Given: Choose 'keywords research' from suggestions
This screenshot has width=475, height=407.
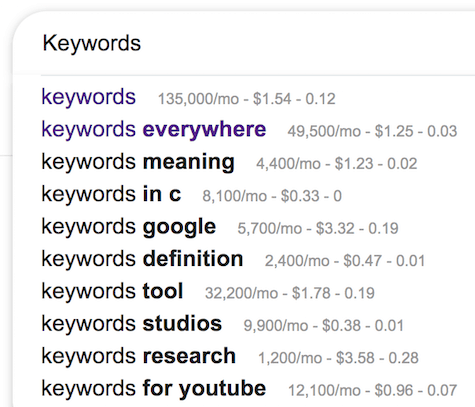Looking at the screenshot, I should pos(139,356).
